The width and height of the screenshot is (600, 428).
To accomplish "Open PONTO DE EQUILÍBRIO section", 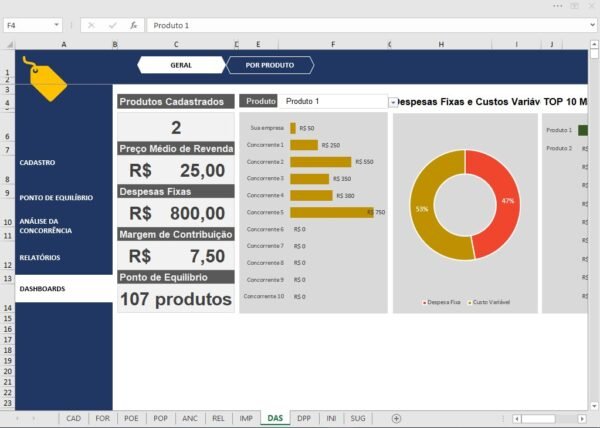I will pos(56,198).
